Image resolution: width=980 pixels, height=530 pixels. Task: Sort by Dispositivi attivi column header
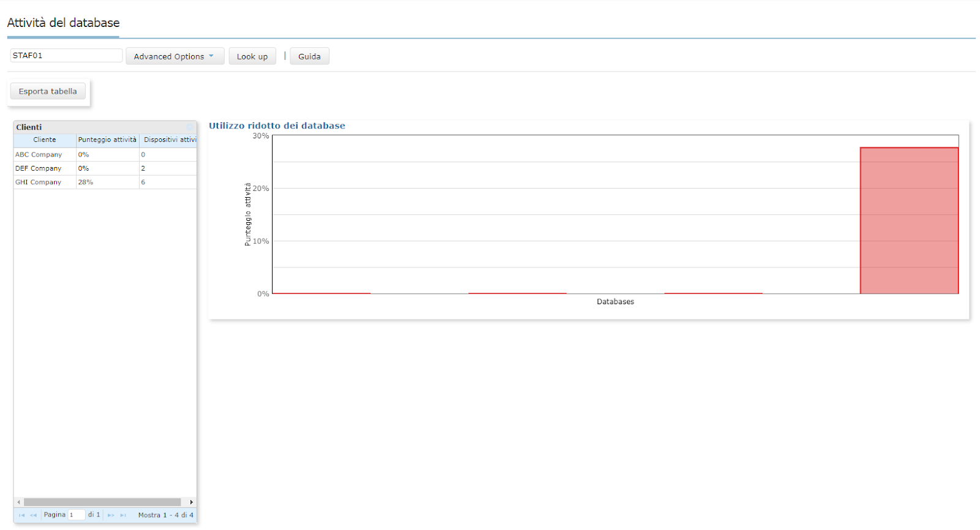click(169, 140)
